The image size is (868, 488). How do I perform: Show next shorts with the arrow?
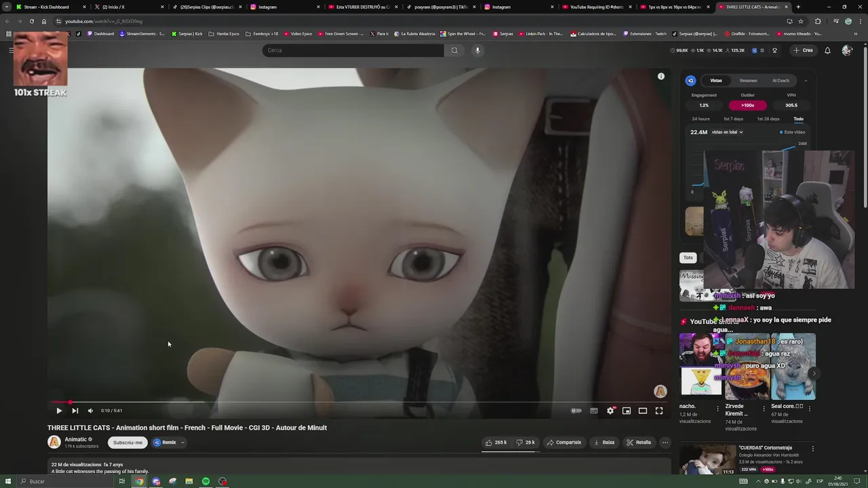(x=814, y=373)
